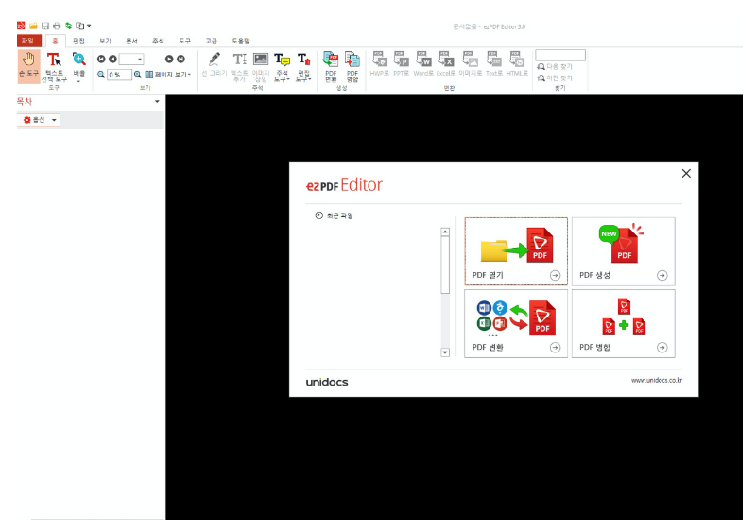Open the Options dropdown (옵션) in bookmarks panel
Screen dimensions: 756x532
[x=41, y=120]
